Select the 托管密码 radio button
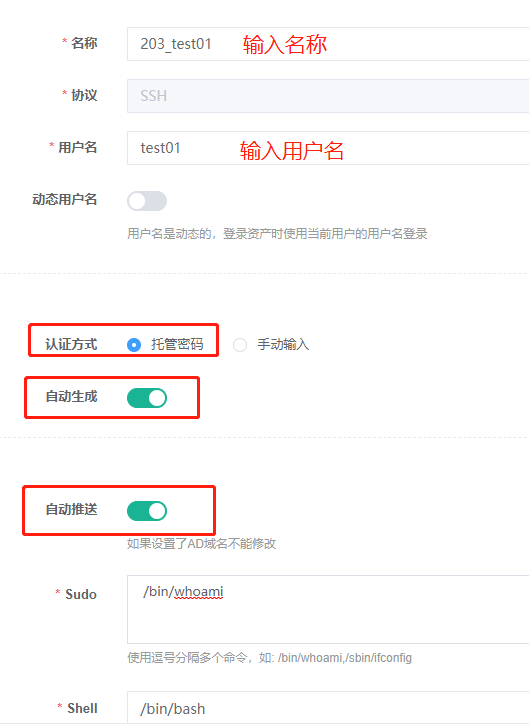 (134, 344)
